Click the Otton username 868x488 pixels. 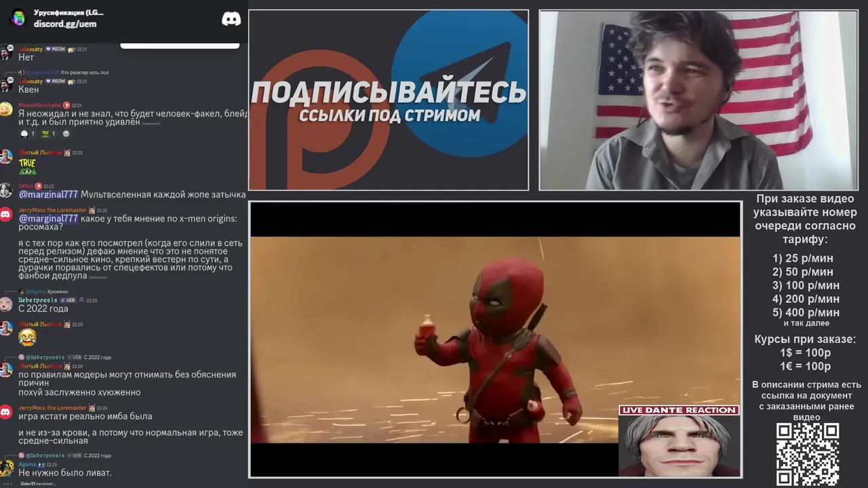pos(26,186)
